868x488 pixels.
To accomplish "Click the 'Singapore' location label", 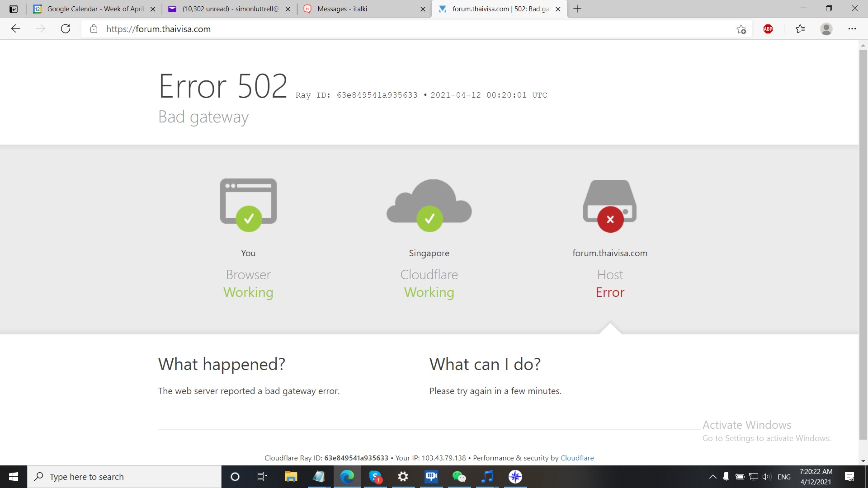I will tap(429, 253).
